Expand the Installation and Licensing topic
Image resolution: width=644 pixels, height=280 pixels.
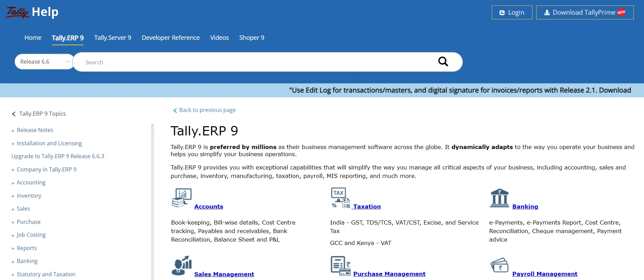(13, 144)
